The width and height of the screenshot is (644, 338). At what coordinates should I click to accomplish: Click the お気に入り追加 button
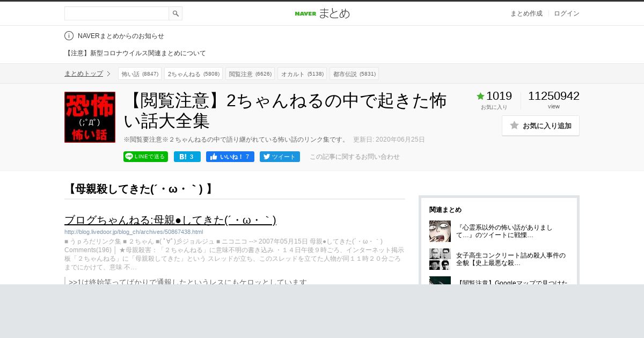point(540,126)
